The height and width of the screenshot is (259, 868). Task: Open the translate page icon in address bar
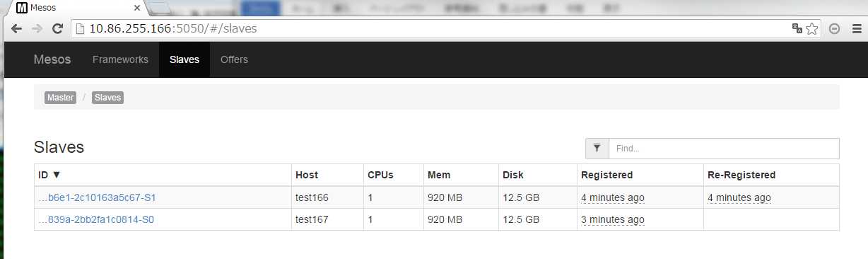point(797,29)
